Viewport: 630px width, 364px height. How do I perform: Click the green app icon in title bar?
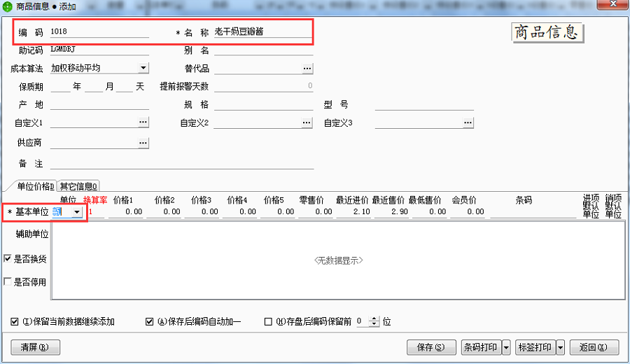[x=7, y=6]
